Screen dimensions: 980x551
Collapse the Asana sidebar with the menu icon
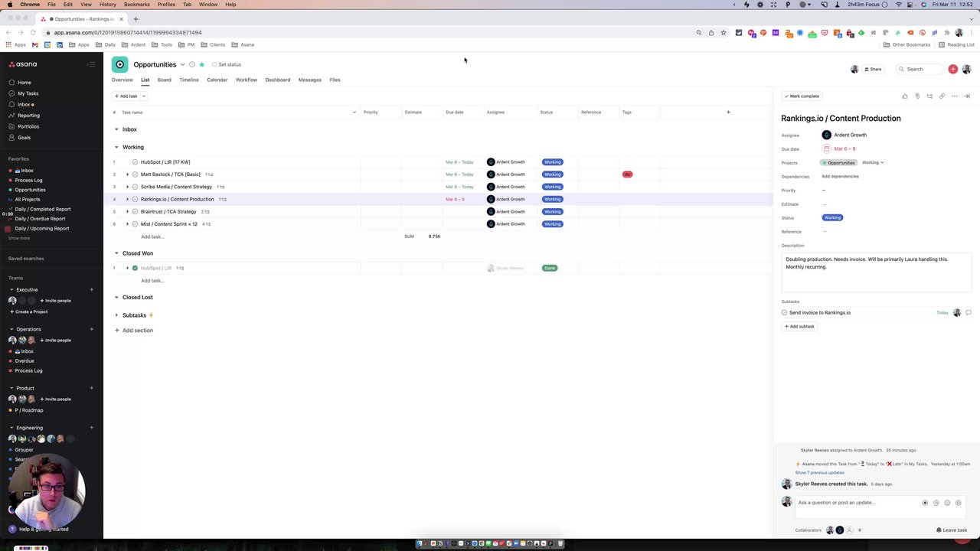pos(91,64)
